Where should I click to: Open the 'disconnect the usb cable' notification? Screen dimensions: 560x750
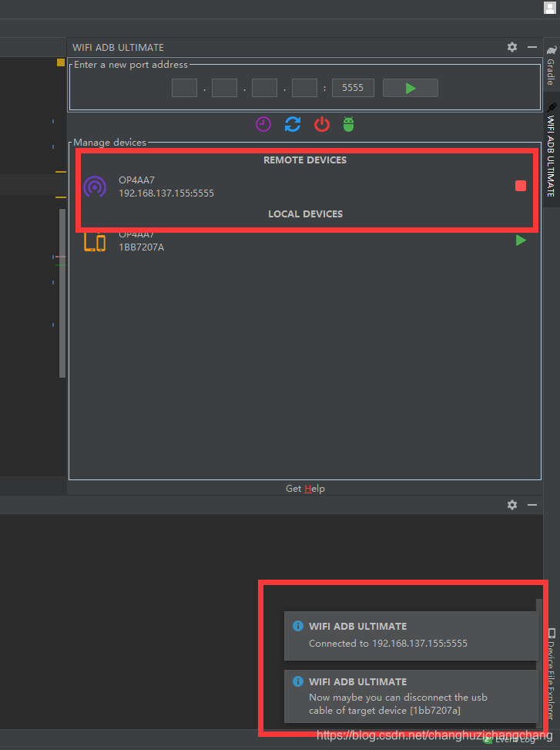(411, 696)
